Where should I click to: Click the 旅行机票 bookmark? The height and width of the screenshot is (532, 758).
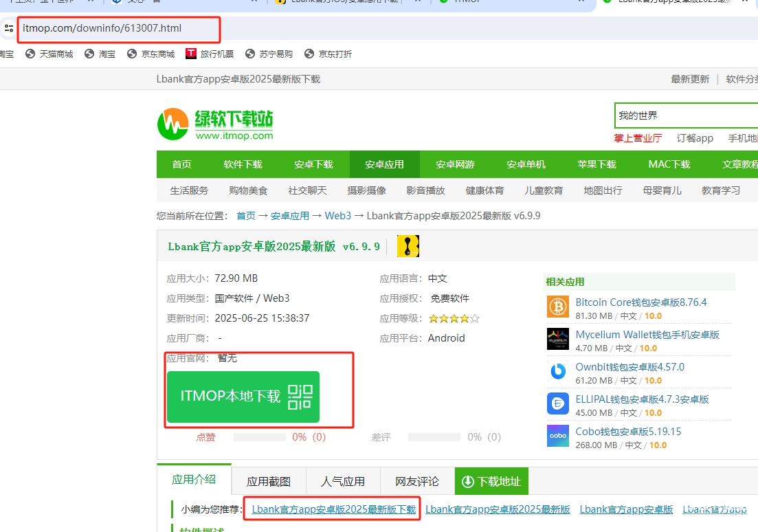pos(210,54)
